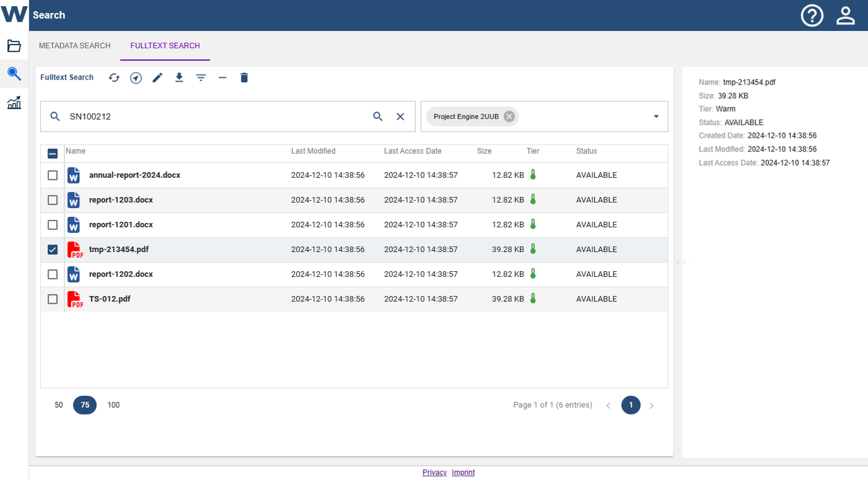The height and width of the screenshot is (480, 868).
Task: Click PDF icon of tmp-213454.pdf
Action: click(x=75, y=250)
